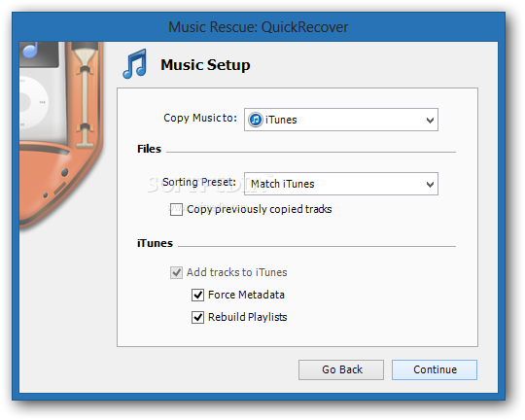Screen dimensions: 525x420
Task: Expand the Sorting Preset dropdown
Action: (341, 184)
